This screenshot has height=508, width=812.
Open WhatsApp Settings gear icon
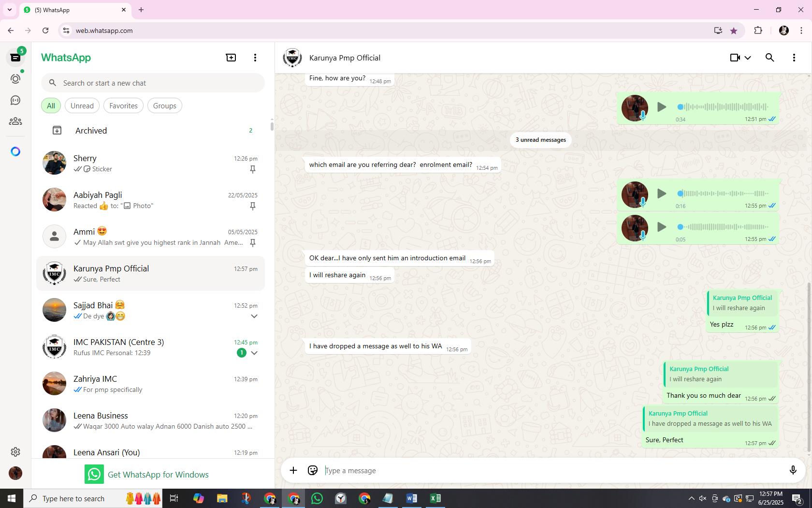point(15,452)
